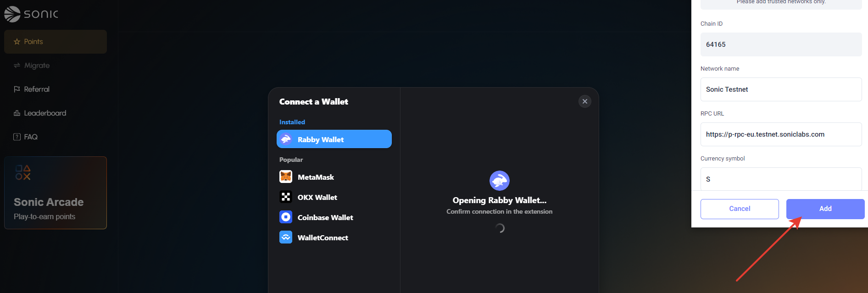The image size is (868, 293).
Task: Open the Points menu item
Action: [56, 42]
